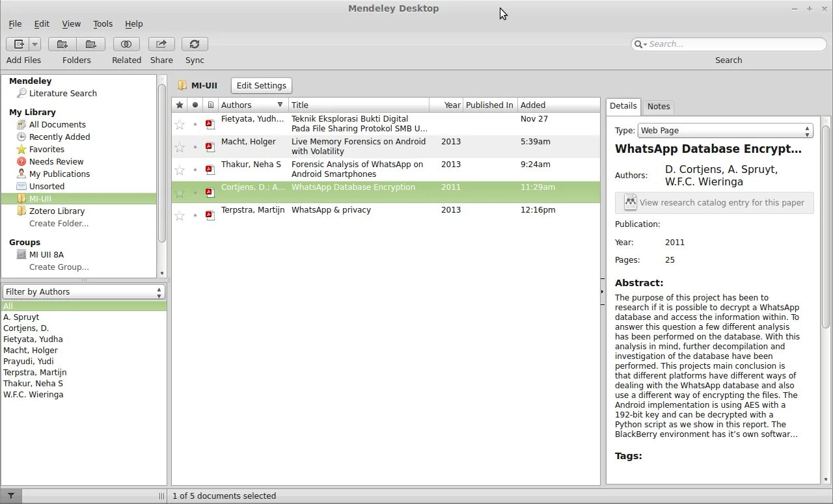Open PDF icon for WhatsApp & privacy
The width and height of the screenshot is (833, 504).
tap(210, 215)
